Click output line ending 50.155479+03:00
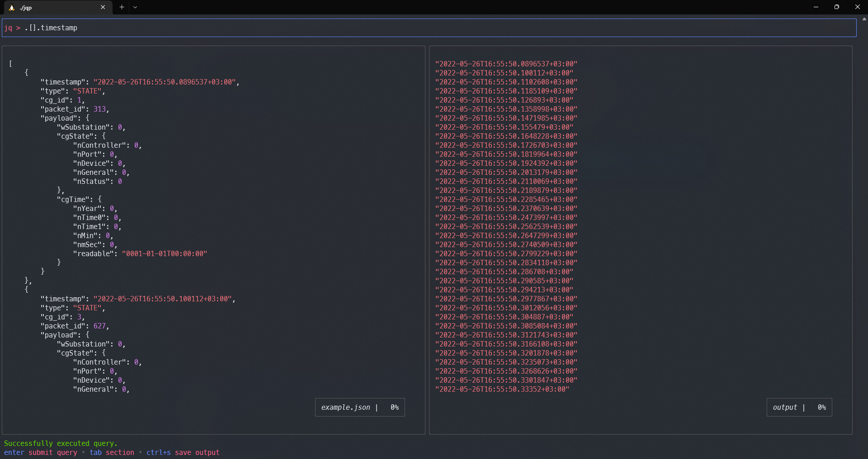Viewport: 868px width, 459px height. (x=504, y=127)
